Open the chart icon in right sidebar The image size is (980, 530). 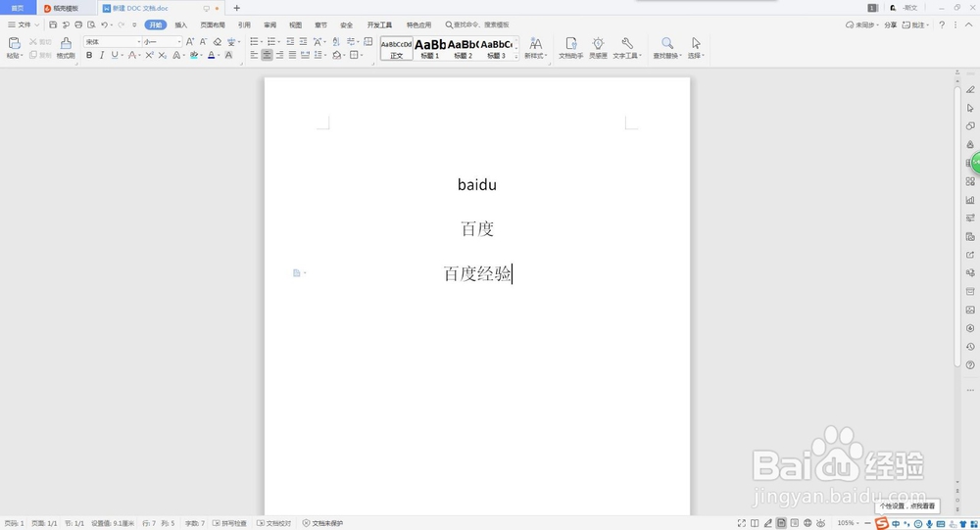[x=970, y=200]
